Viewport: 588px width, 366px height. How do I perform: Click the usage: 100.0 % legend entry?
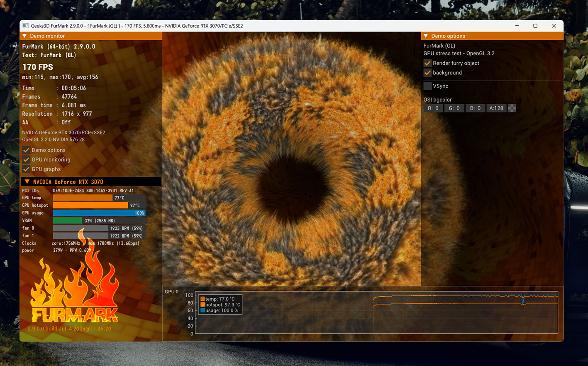(220, 310)
